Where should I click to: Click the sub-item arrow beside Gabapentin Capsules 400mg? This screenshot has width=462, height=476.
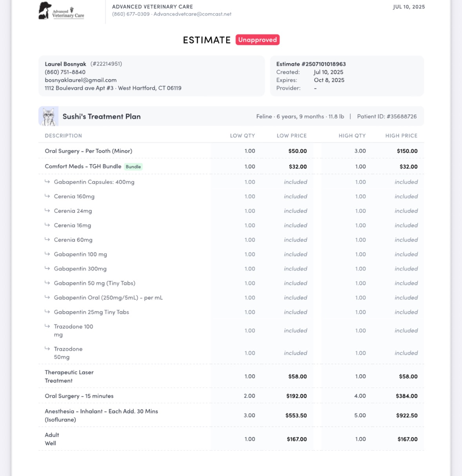point(47,181)
